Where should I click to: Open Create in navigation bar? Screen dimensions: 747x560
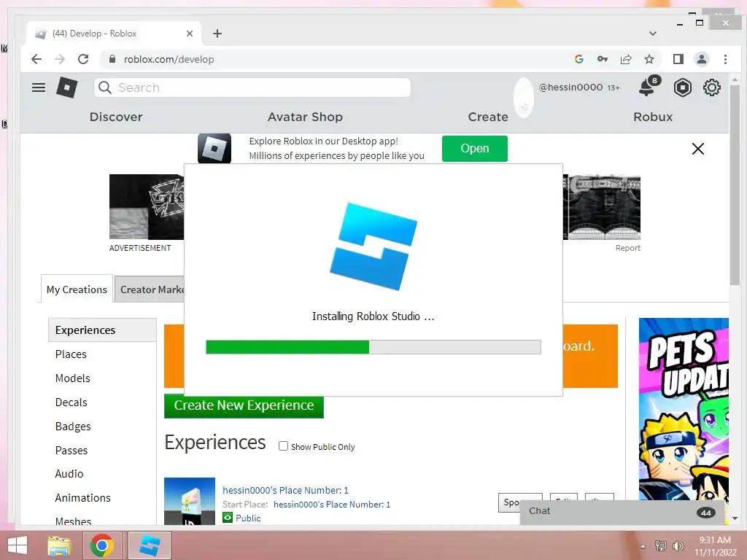488,117
